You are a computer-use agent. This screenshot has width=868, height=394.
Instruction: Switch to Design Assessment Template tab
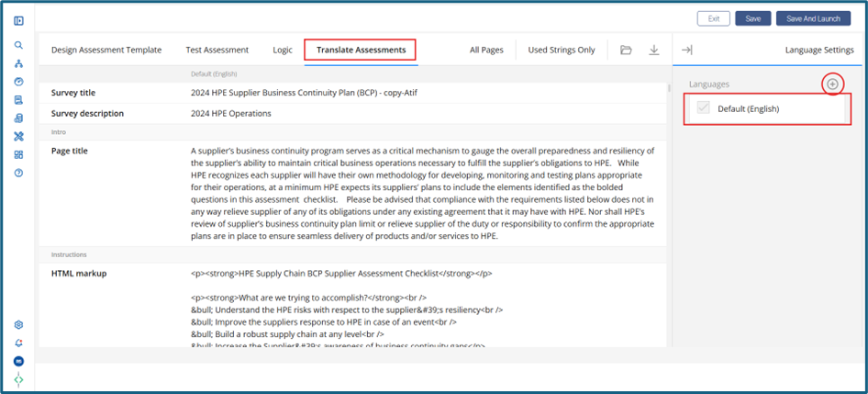click(106, 50)
